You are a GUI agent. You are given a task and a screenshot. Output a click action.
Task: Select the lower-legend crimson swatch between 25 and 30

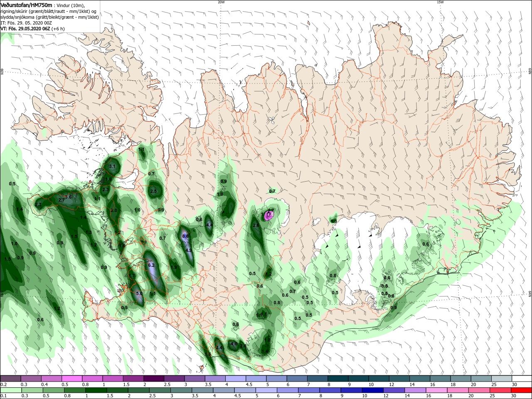(x=500, y=390)
